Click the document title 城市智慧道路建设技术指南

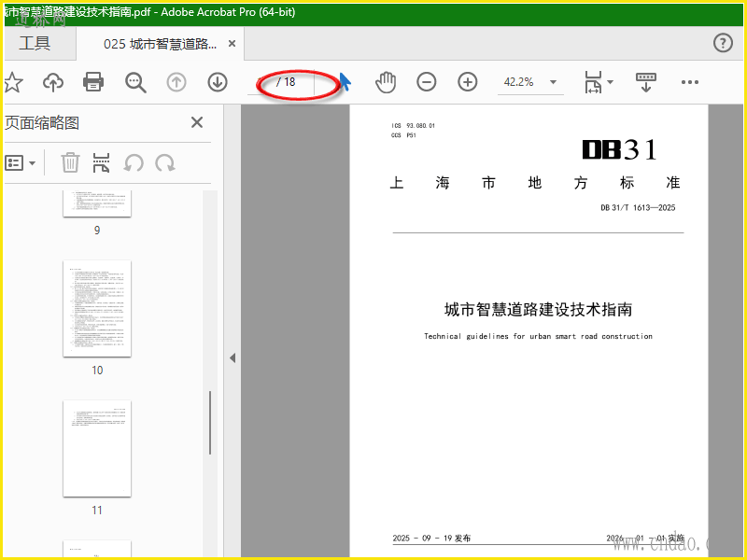pyautogui.click(x=539, y=310)
